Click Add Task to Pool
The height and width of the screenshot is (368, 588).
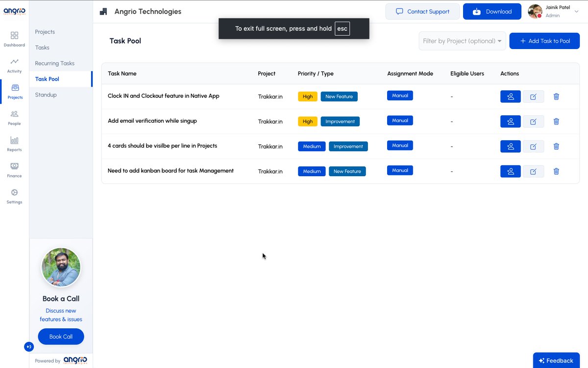click(544, 41)
